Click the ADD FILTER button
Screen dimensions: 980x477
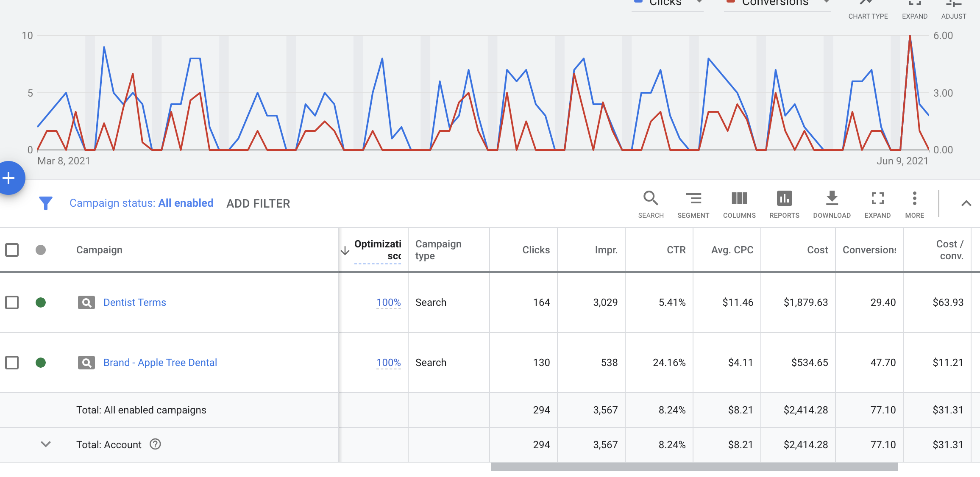(x=258, y=204)
